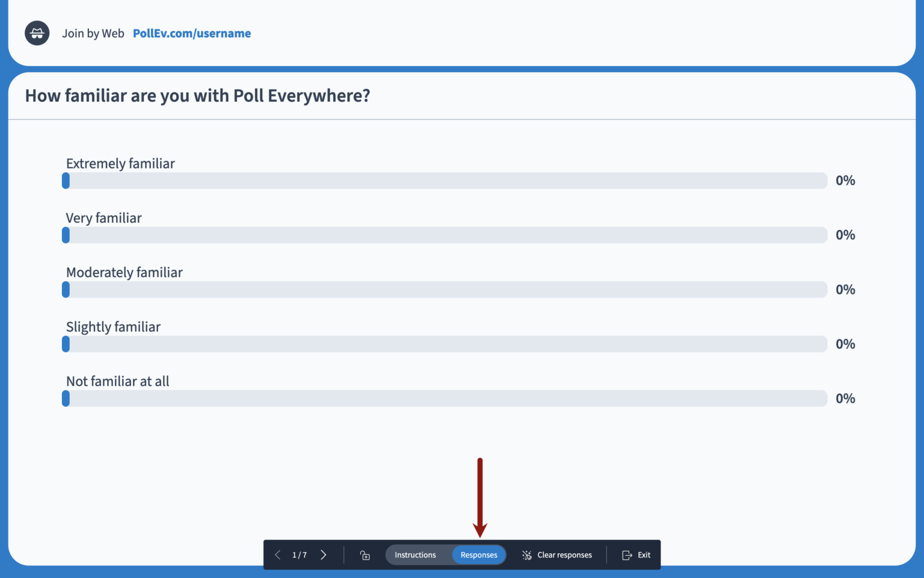924x578 pixels.
Task: Open the PollEv.com/username link
Action: click(x=192, y=33)
